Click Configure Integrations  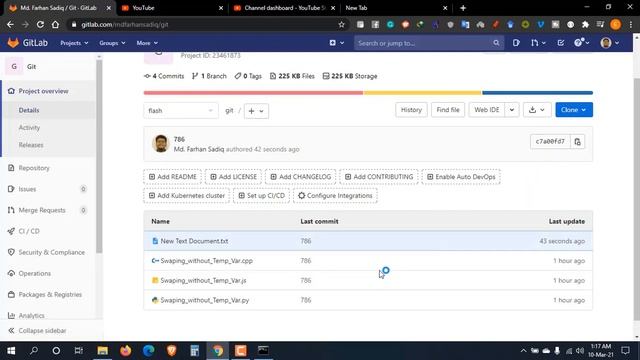coord(335,196)
